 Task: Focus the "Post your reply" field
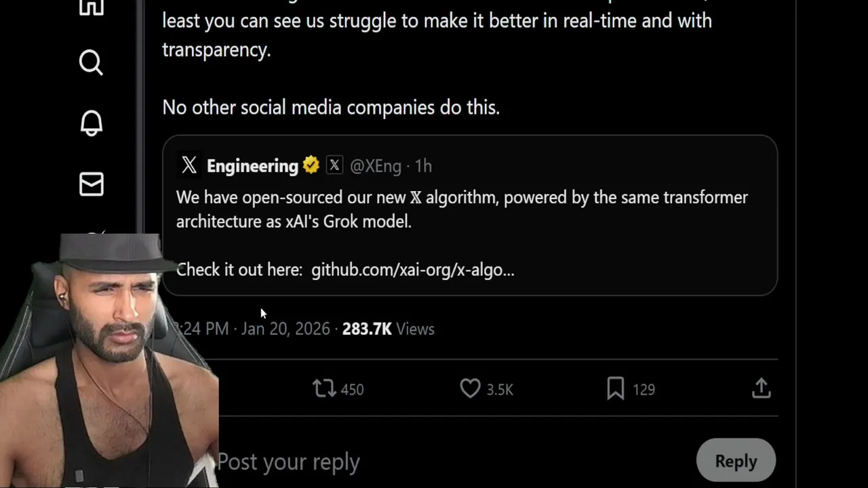pos(407,462)
